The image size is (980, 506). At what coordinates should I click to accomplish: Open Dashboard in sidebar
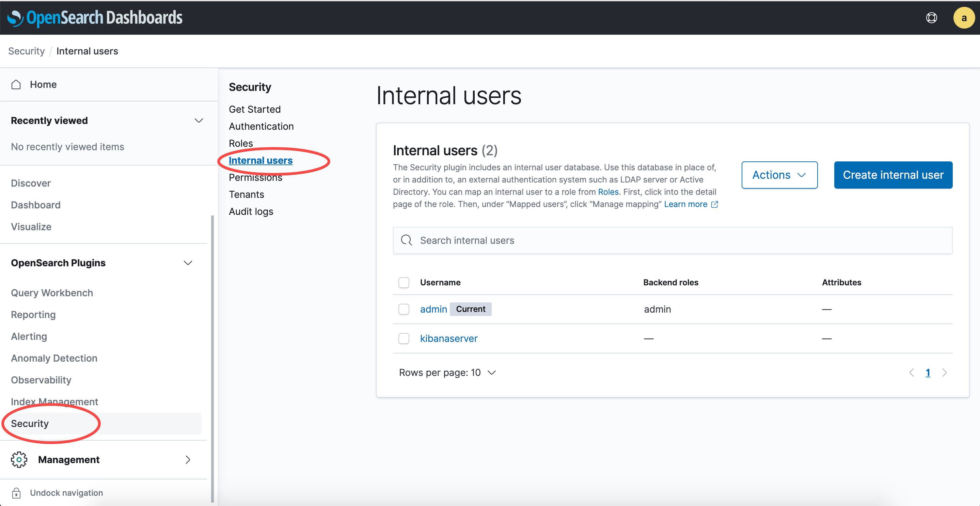[36, 205]
